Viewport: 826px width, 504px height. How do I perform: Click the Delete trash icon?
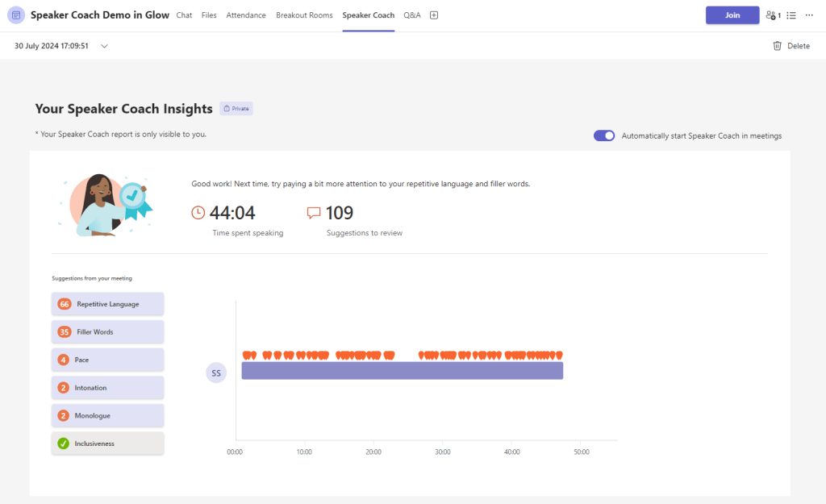click(775, 46)
